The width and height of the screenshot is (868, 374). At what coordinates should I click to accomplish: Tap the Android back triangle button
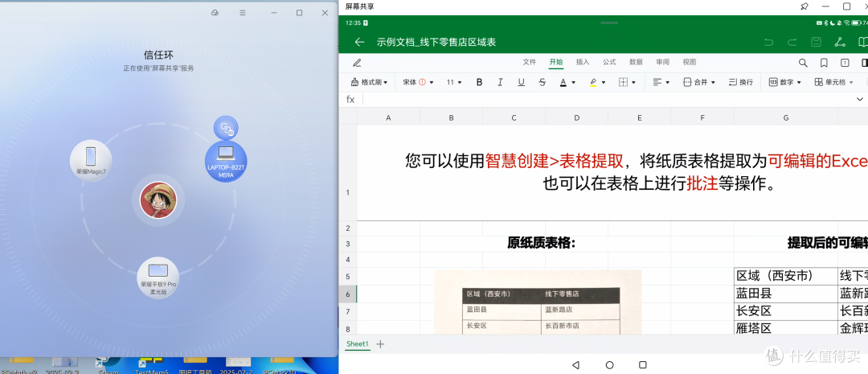point(575,364)
